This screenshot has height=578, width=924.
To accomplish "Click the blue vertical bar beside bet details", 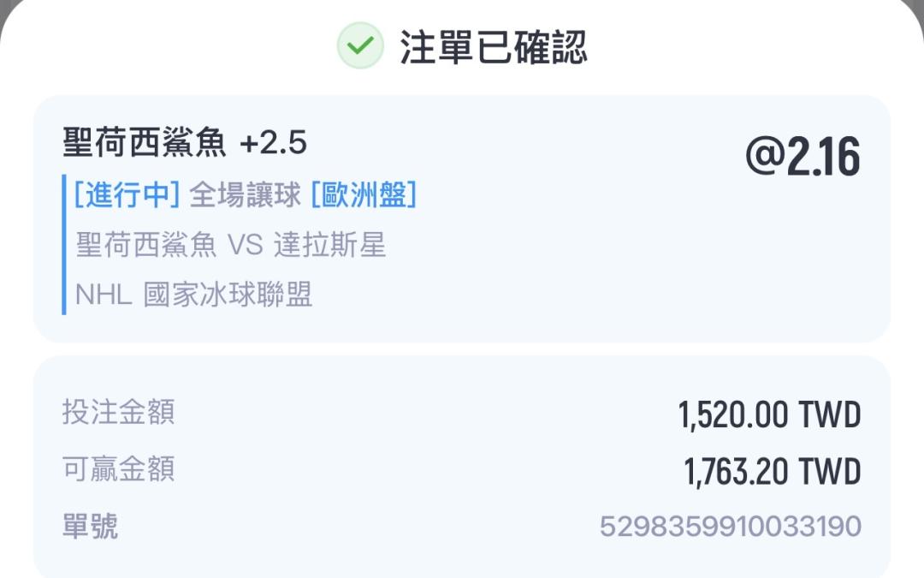I will click(64, 245).
